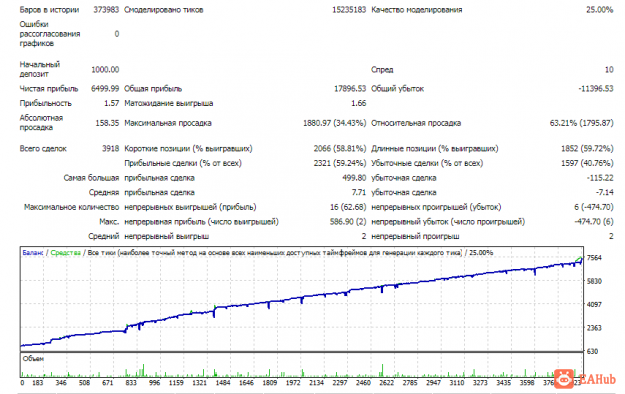625x394 pixels.
Task: Click the EAHub watermark logo icon
Action: pos(564,379)
